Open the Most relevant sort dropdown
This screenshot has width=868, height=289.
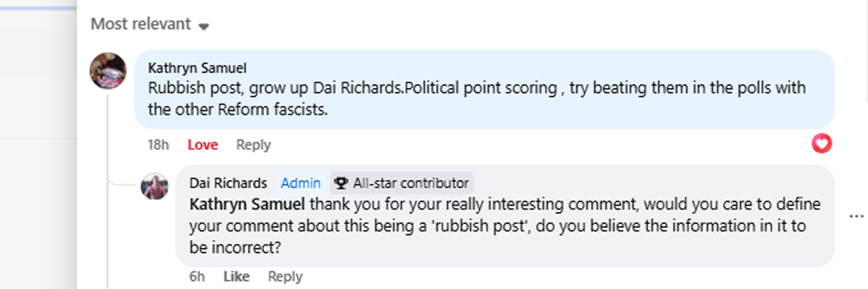tap(141, 24)
